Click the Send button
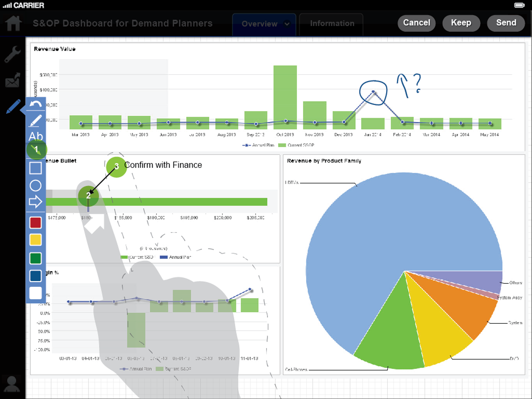Image resolution: width=532 pixels, height=399 pixels. pyautogui.click(x=506, y=23)
